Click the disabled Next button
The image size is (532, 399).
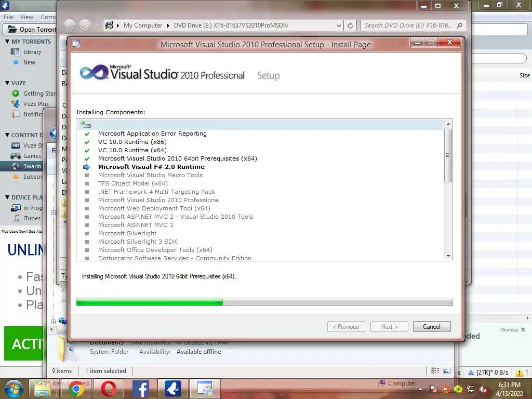[389, 327]
